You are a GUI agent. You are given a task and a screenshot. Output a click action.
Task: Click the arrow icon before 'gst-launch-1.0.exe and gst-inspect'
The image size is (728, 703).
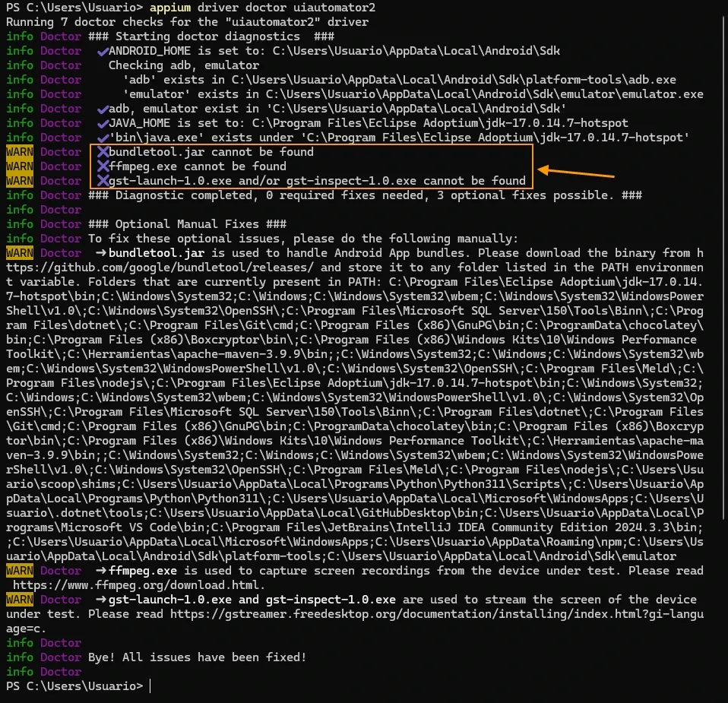(x=101, y=600)
